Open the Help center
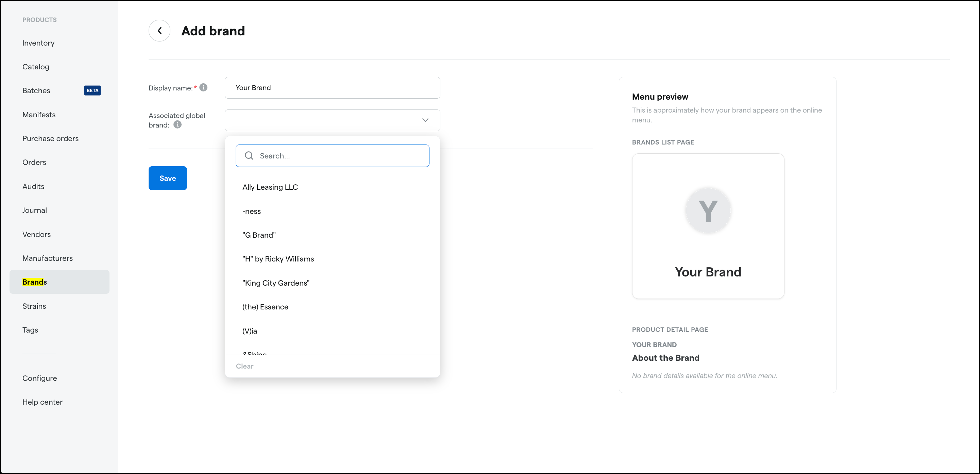Viewport: 980px width, 474px height. [43, 402]
